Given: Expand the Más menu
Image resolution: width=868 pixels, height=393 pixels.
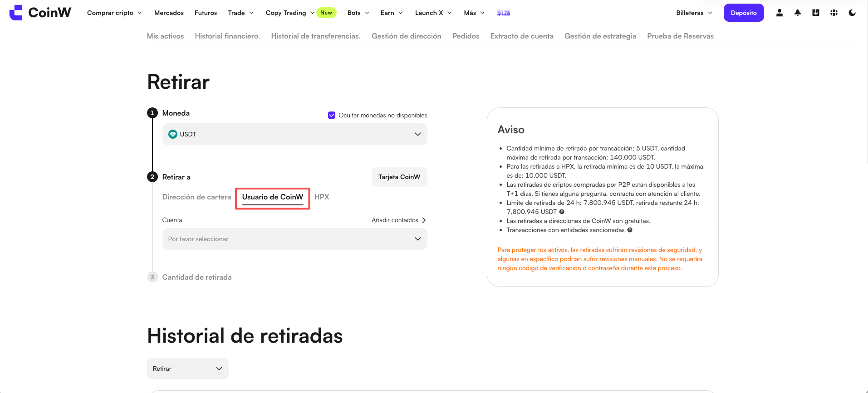Looking at the screenshot, I should click(x=474, y=13).
